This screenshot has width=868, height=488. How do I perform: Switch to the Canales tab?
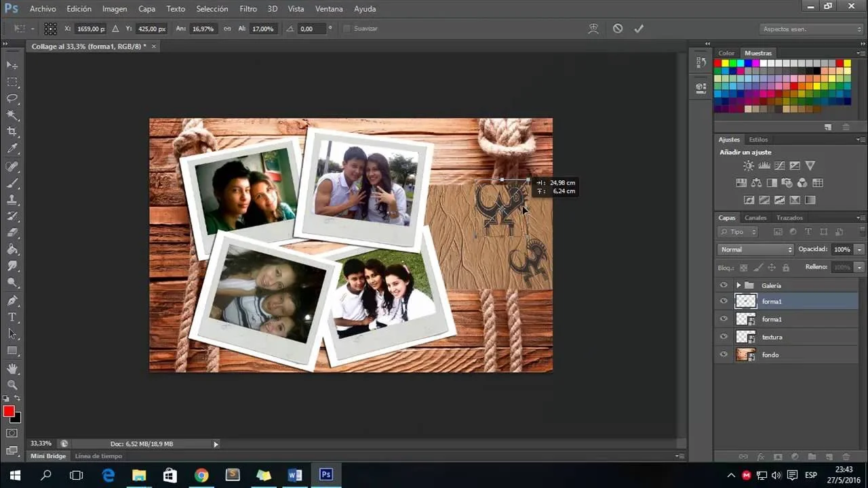pyautogui.click(x=755, y=218)
